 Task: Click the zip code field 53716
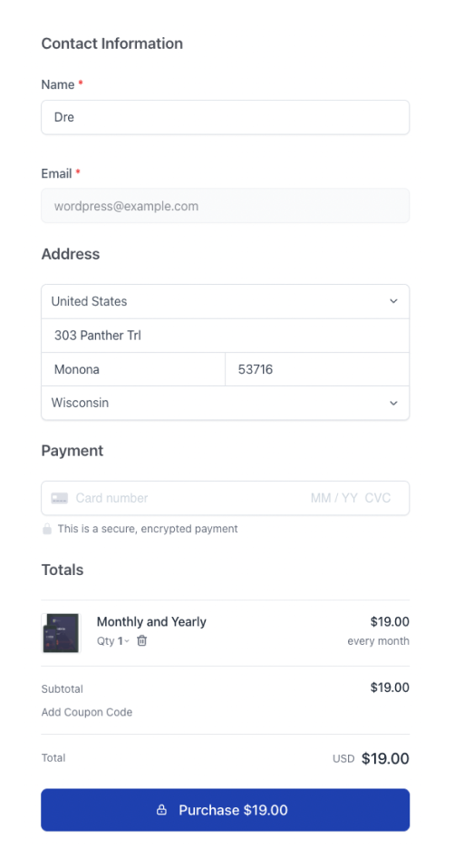pyautogui.click(x=317, y=369)
